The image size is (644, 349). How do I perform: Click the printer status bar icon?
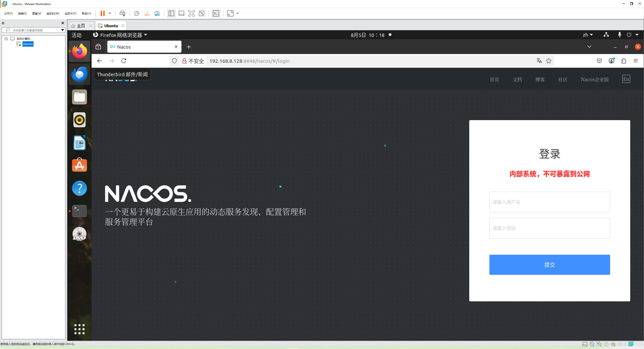click(x=606, y=344)
